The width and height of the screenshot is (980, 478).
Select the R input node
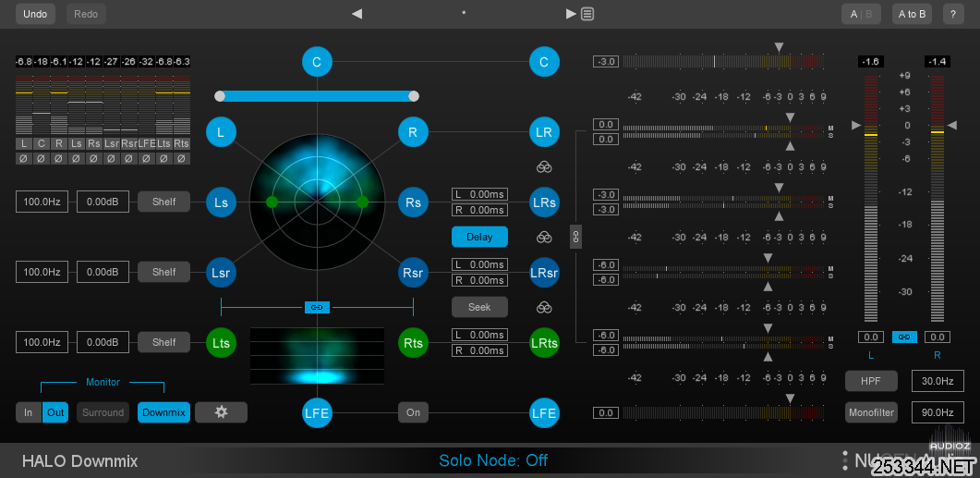[x=413, y=132]
